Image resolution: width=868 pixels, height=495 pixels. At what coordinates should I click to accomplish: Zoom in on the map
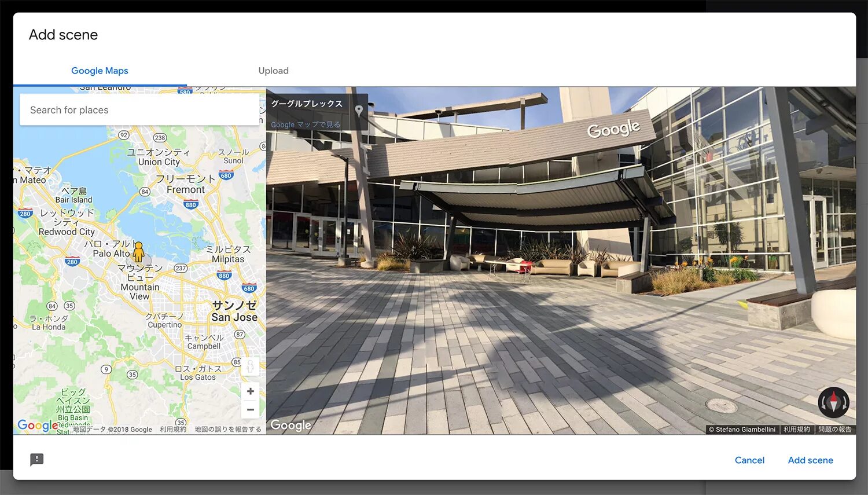click(250, 391)
